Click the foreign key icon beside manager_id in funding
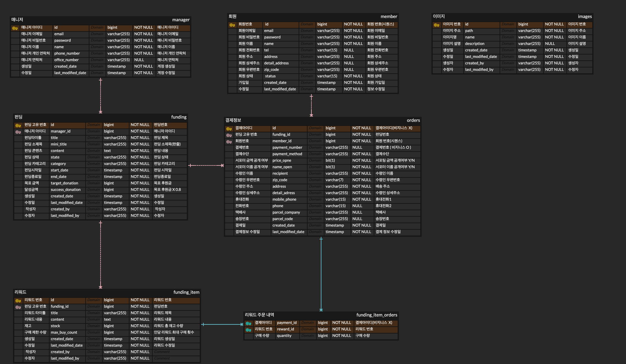Viewport: 626px width, 364px height. 18,132
